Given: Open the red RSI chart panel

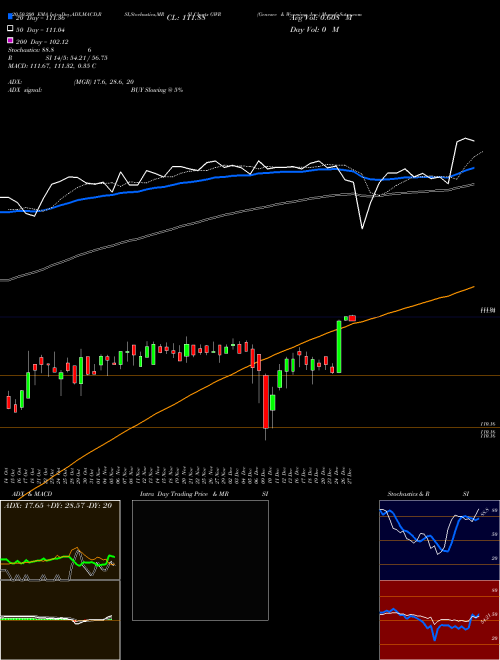Looking at the screenshot, I should pos(439,620).
